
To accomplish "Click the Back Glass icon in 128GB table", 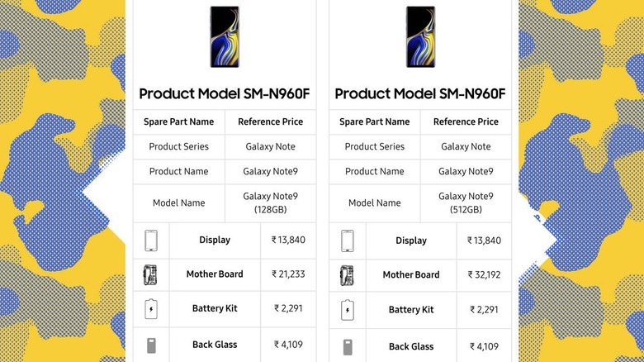I will 151,345.
